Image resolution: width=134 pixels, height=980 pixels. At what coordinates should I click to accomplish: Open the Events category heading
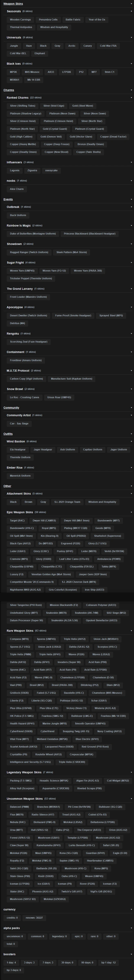8,199
